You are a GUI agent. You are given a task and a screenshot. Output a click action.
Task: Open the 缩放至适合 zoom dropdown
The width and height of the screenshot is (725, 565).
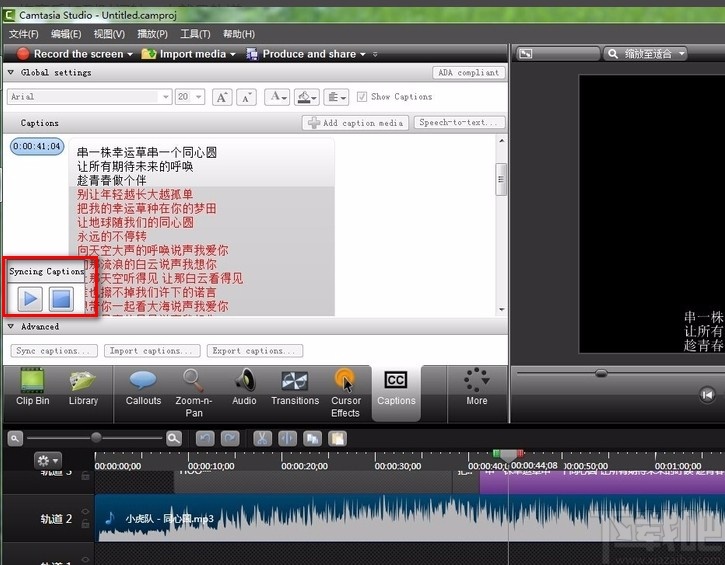click(645, 54)
